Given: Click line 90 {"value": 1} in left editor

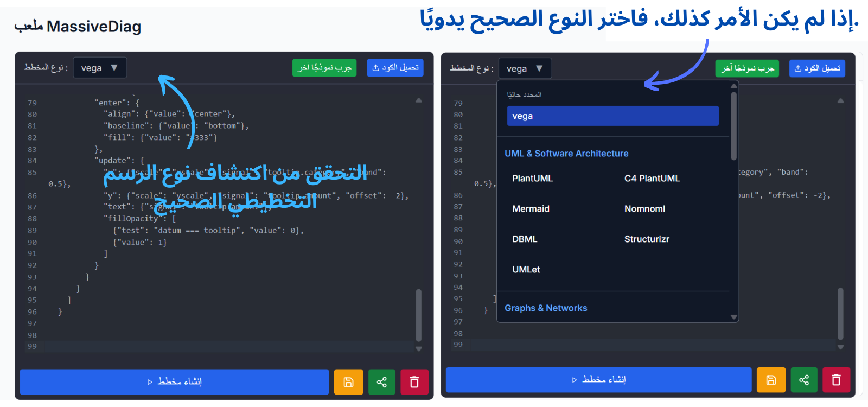Looking at the screenshot, I should (x=139, y=243).
